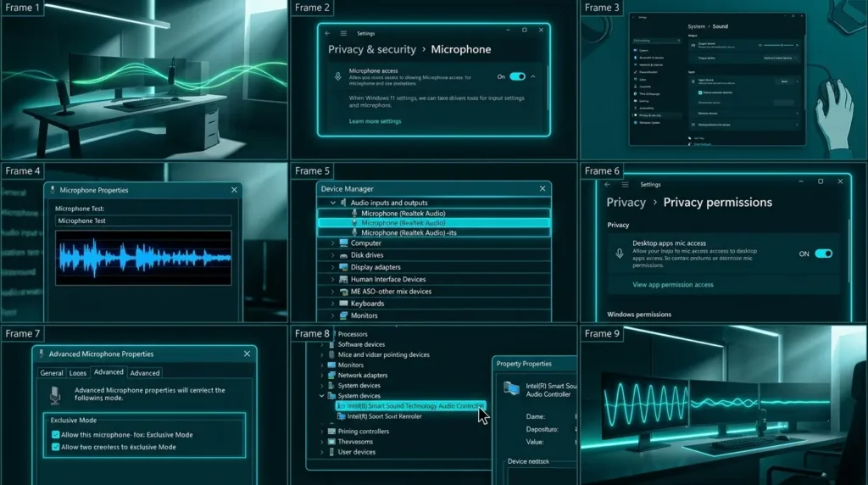Expand the Computer node in Device Manager

(332, 243)
